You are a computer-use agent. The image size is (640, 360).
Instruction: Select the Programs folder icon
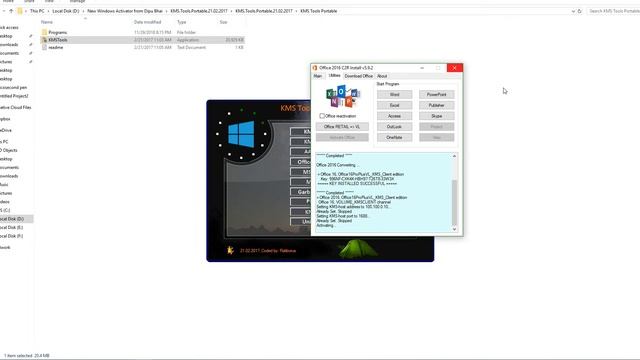click(44, 32)
